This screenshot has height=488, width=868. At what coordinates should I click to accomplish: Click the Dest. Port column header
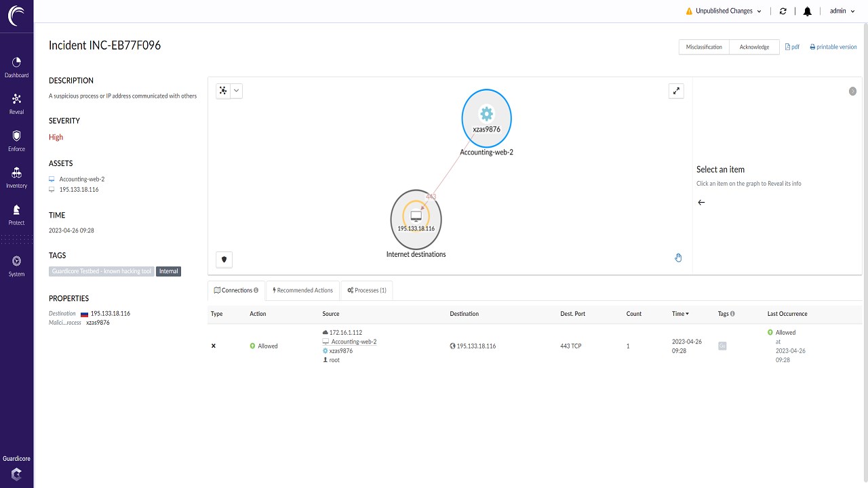coord(572,314)
